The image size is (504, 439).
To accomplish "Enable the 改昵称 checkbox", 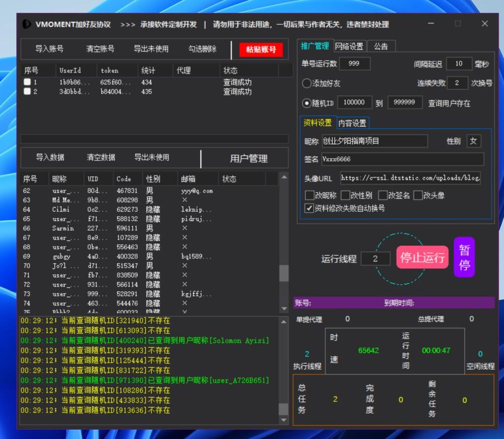I will 310,196.
